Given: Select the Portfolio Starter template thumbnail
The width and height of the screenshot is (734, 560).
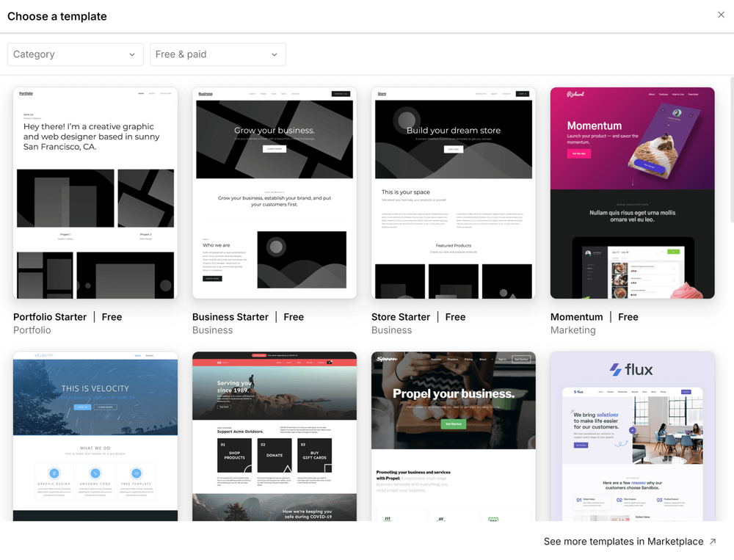Looking at the screenshot, I should [95, 193].
